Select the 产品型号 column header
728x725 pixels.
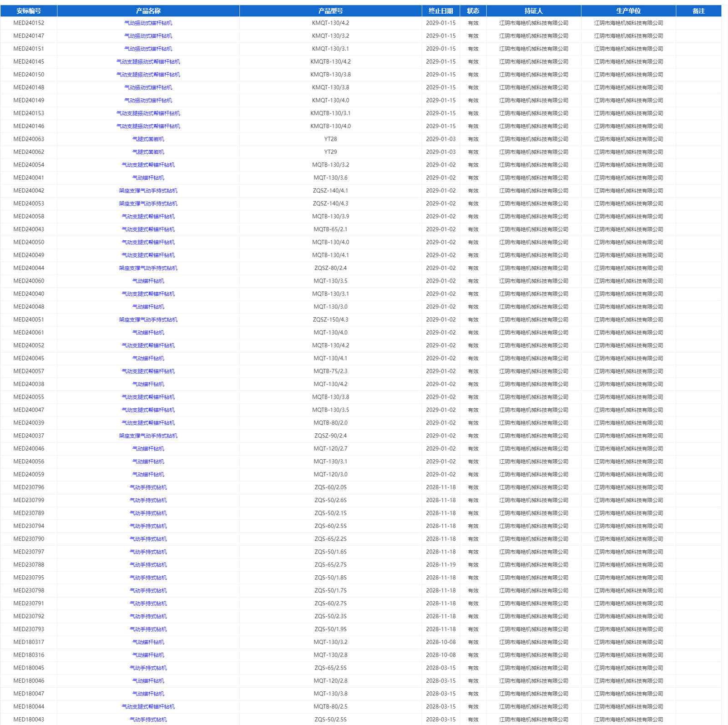330,11
